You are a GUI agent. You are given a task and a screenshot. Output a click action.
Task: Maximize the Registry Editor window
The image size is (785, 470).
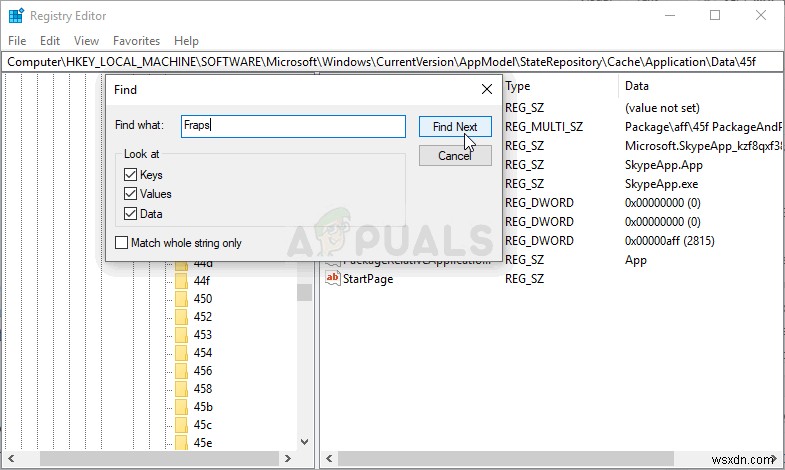(715, 16)
